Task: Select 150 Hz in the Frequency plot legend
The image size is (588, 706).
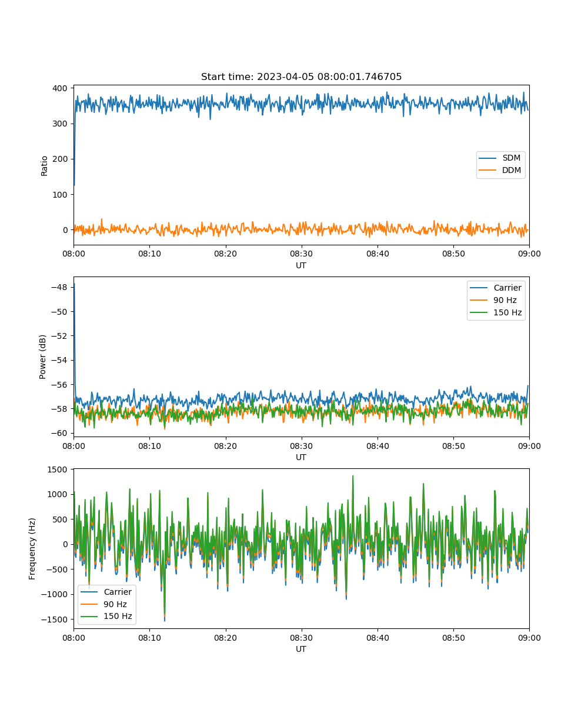Action: pos(106,617)
